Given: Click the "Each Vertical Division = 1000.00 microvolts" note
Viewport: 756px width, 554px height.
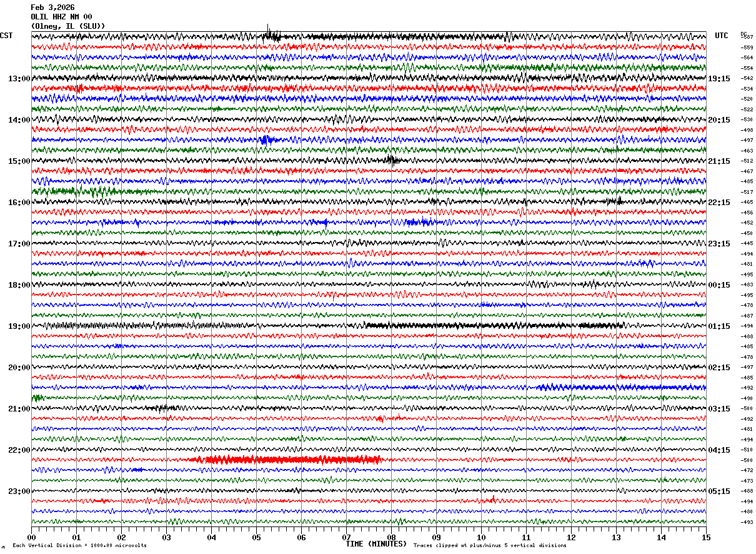Looking at the screenshot, I should [79, 545].
